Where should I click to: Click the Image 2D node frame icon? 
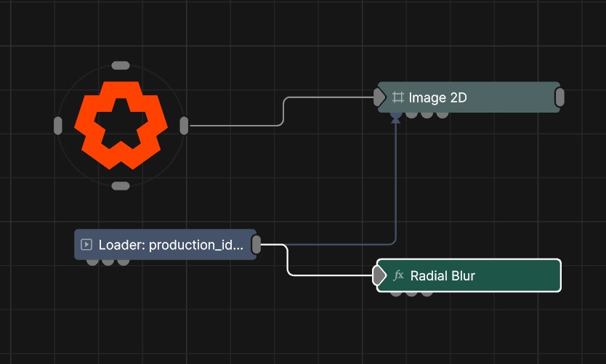click(397, 97)
